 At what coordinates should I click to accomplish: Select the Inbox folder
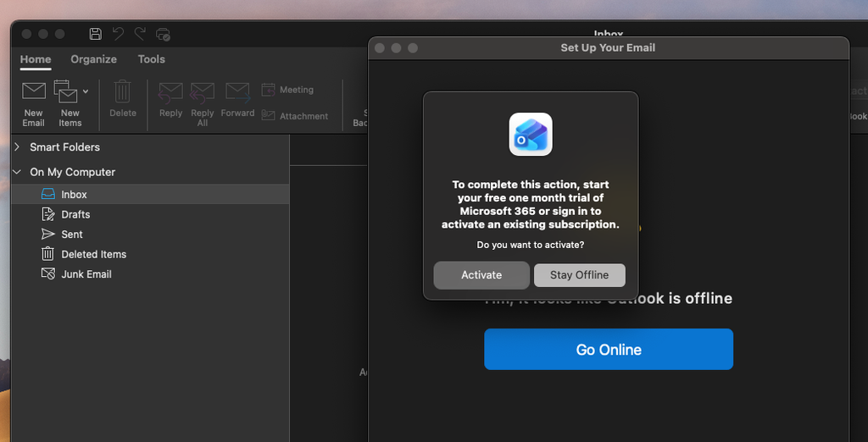coord(150,194)
